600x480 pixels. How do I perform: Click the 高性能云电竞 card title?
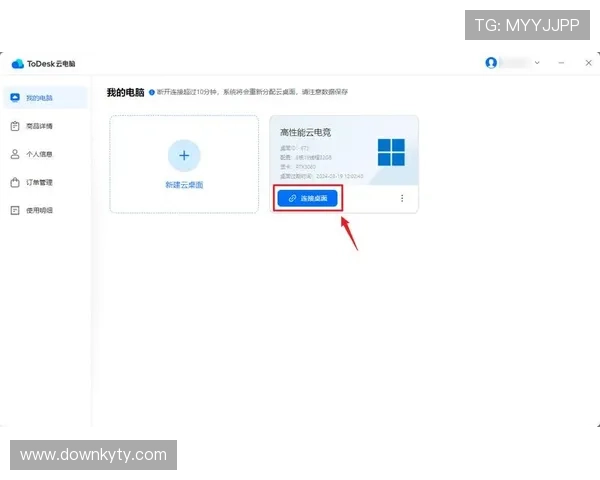pyautogui.click(x=305, y=132)
